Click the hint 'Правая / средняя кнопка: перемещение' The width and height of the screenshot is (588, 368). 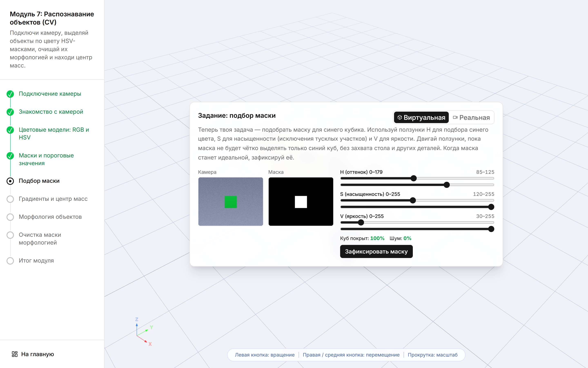351,355
